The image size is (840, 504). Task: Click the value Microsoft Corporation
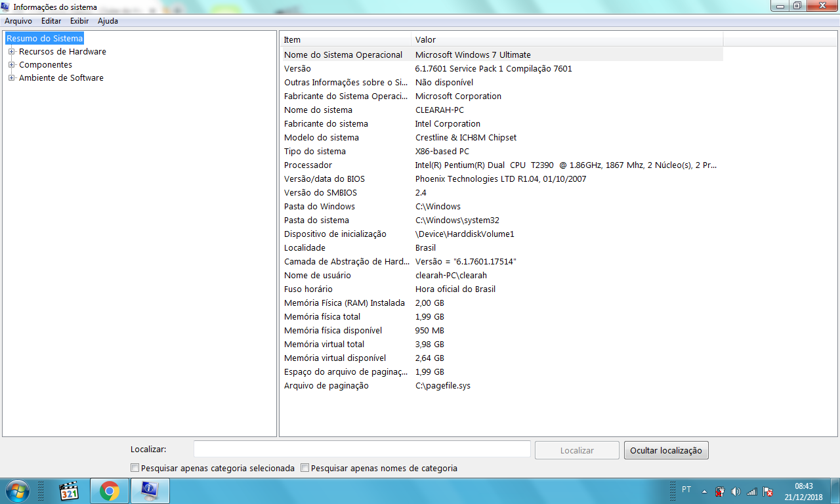458,96
